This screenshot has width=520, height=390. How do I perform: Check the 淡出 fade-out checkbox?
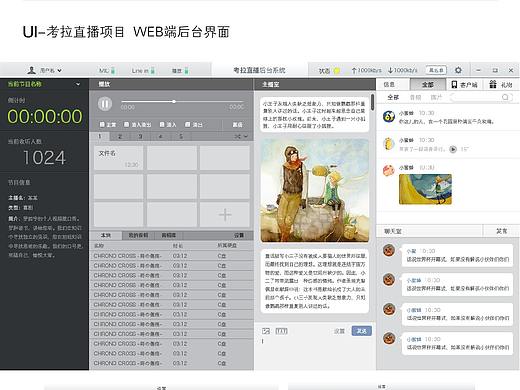(x=187, y=124)
